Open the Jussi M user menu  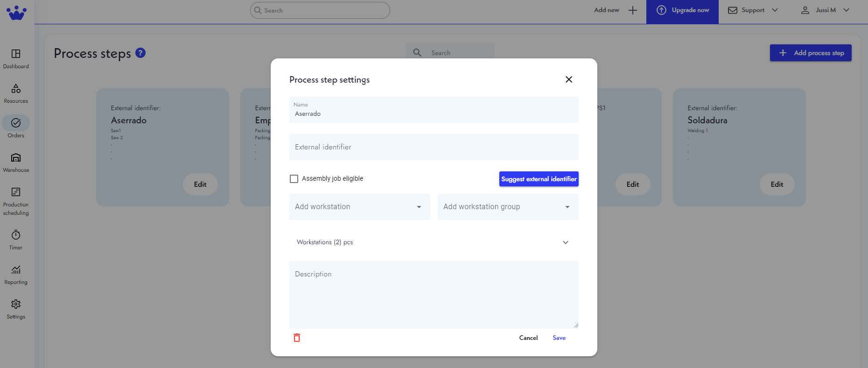[825, 10]
